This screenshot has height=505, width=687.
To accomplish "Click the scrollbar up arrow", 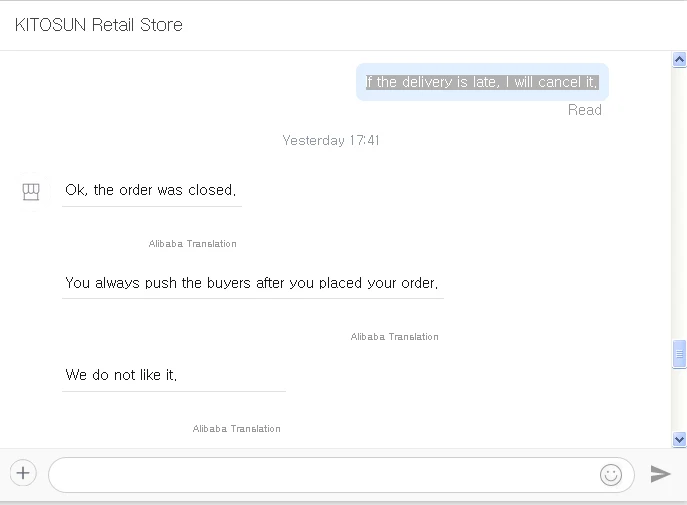I will [680, 60].
